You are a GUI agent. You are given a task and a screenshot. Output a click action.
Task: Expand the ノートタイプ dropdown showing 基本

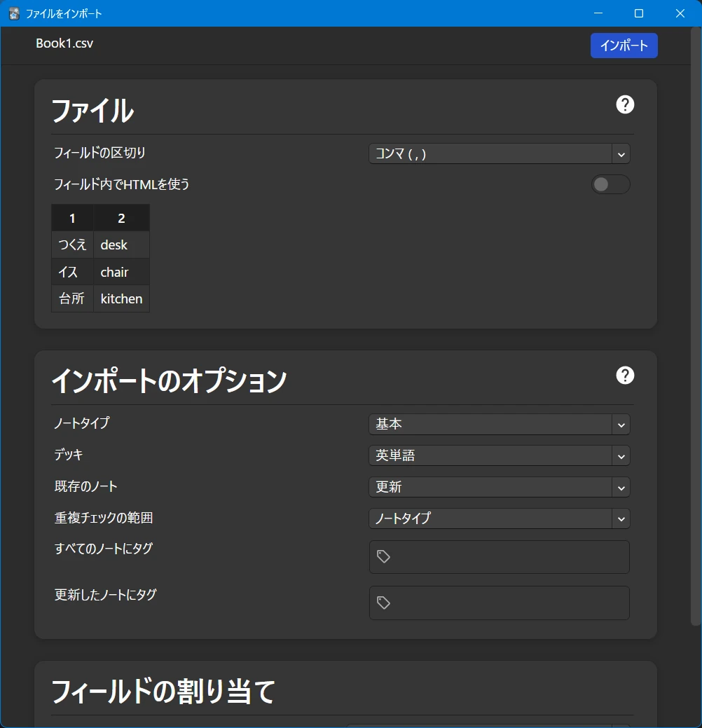tap(499, 424)
